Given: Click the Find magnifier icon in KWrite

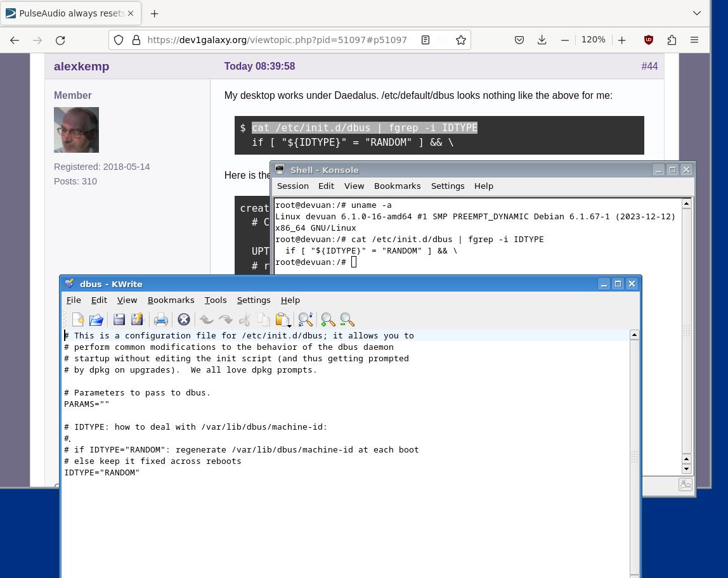Looking at the screenshot, I should click(306, 319).
